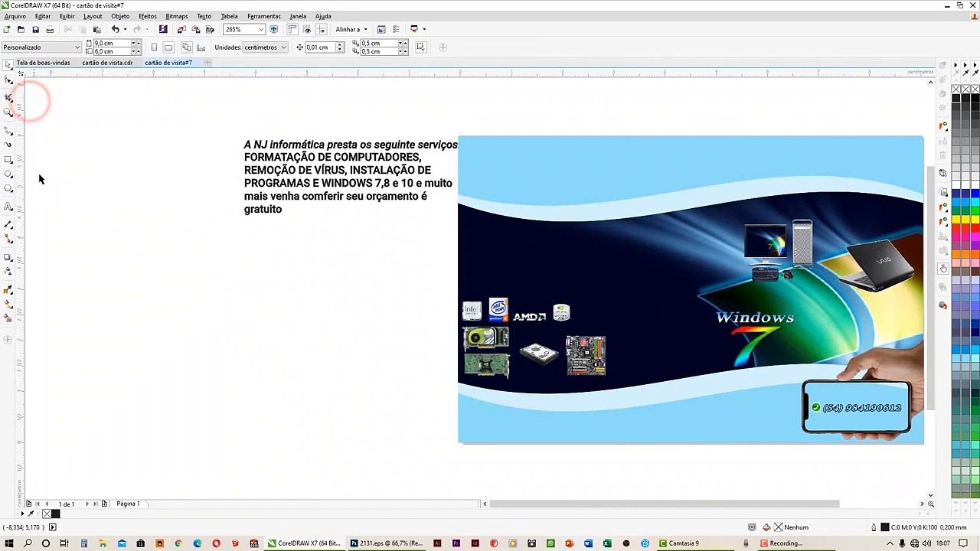This screenshot has height=551, width=980.
Task: Click the Undo arrow icon
Action: pyautogui.click(x=115, y=29)
